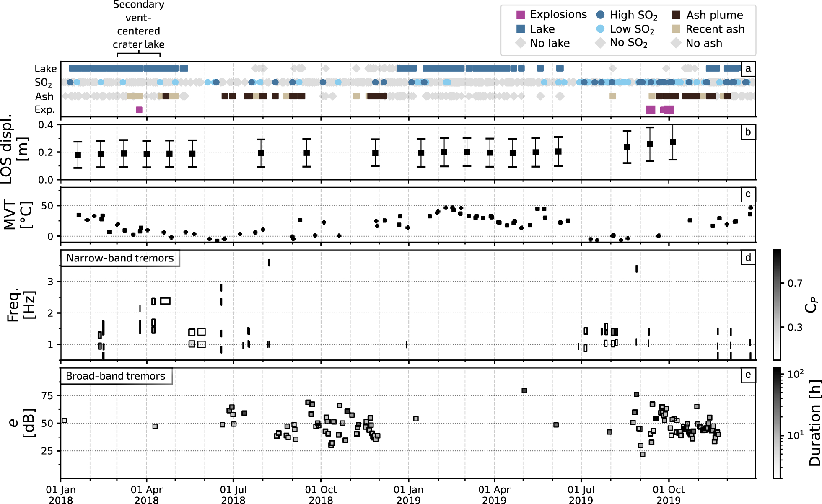Click the 'Ash plume' legend label
This screenshot has width=822, height=504.
click(714, 15)
